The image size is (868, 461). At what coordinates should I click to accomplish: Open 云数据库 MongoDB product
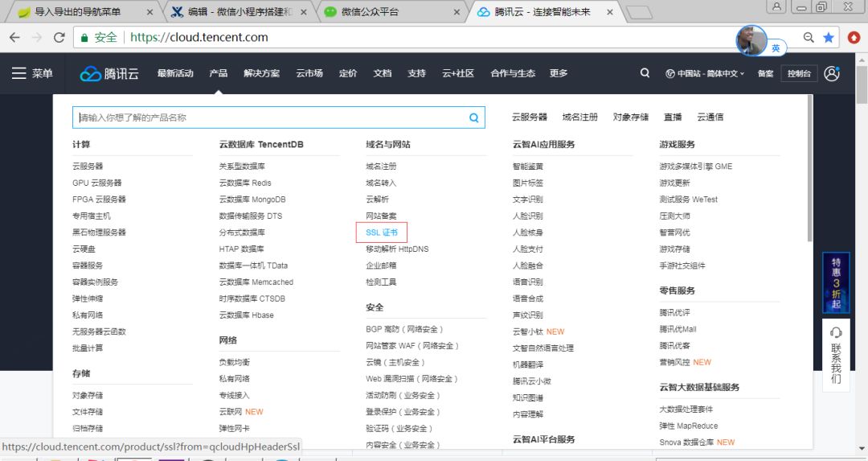point(252,200)
